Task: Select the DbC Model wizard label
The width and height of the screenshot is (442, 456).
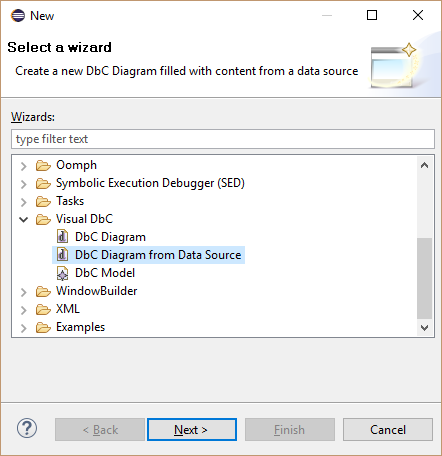Action: [105, 273]
